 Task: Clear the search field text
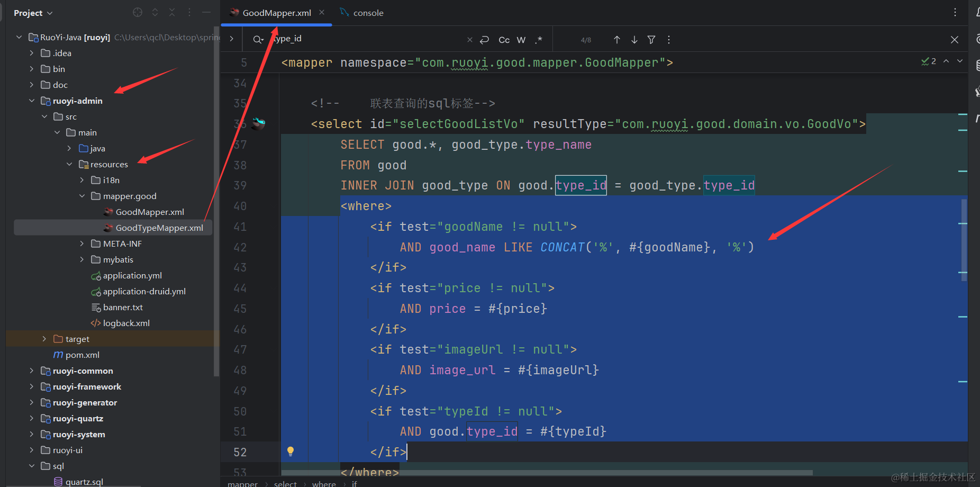click(x=470, y=40)
